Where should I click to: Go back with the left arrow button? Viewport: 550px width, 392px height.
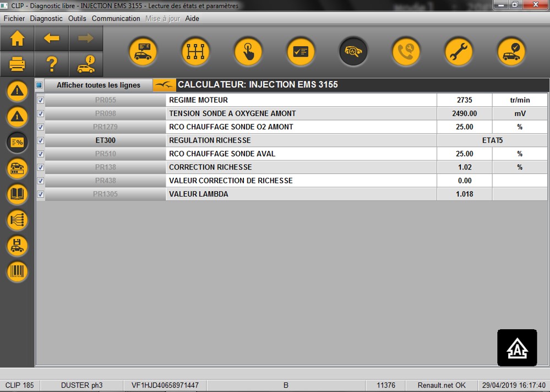coord(51,39)
